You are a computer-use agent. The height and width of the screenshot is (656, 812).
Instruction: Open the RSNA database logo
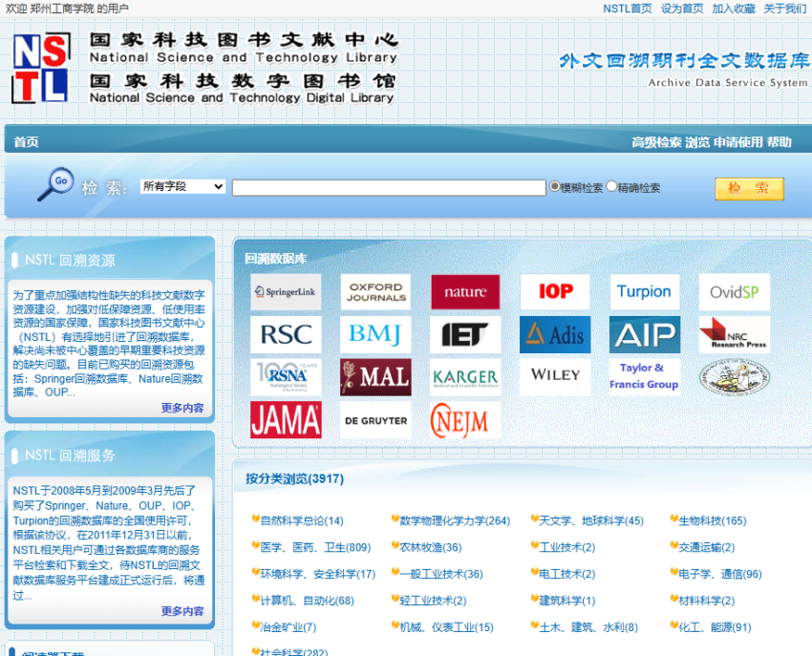[286, 377]
